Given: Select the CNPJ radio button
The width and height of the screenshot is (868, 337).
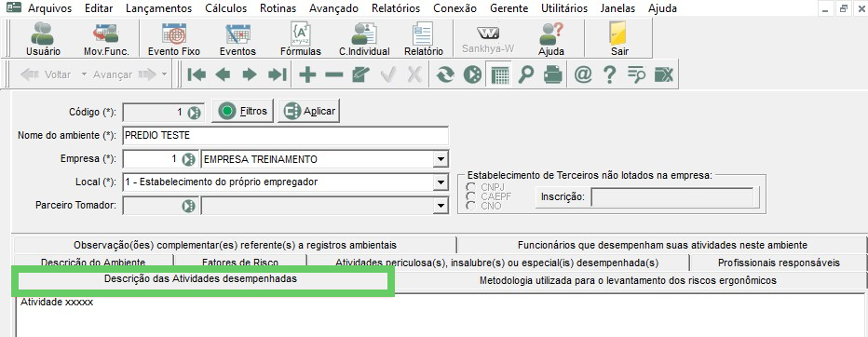Looking at the screenshot, I should pyautogui.click(x=472, y=187).
